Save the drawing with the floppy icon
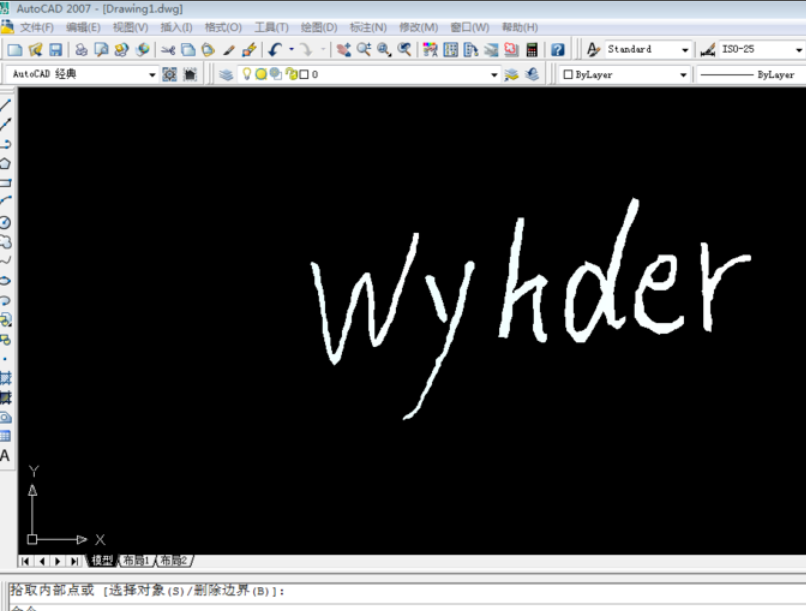 point(56,50)
